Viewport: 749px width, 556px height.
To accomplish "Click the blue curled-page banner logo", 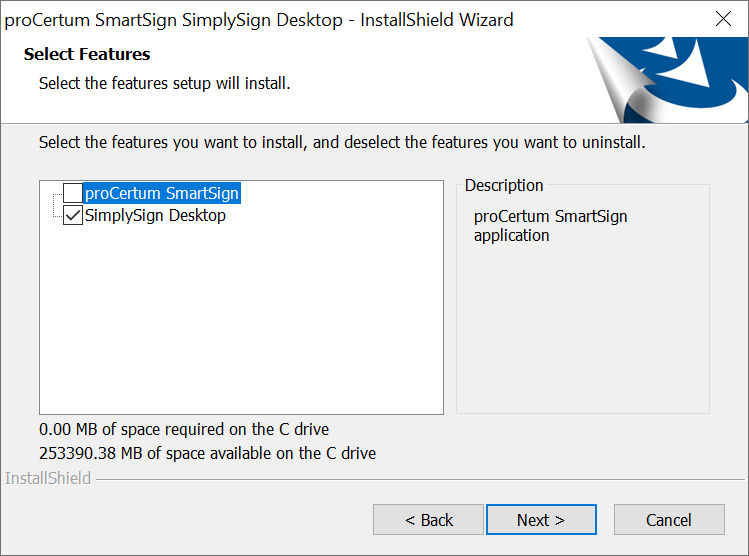I will click(667, 80).
